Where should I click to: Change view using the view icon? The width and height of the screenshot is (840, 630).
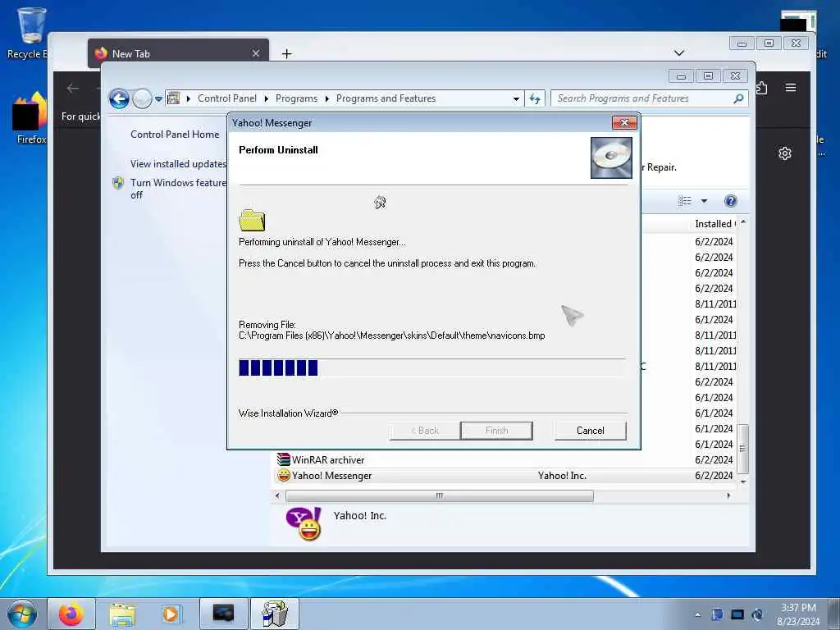tap(685, 201)
